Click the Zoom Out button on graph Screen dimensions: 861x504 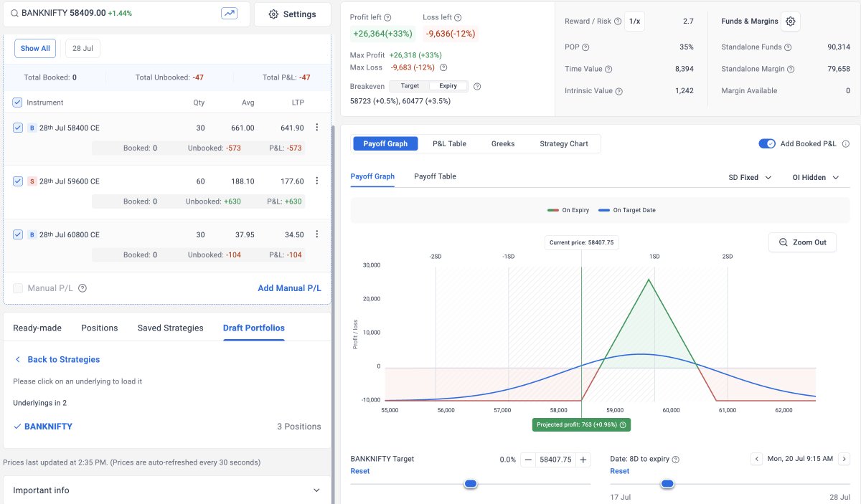pos(802,242)
